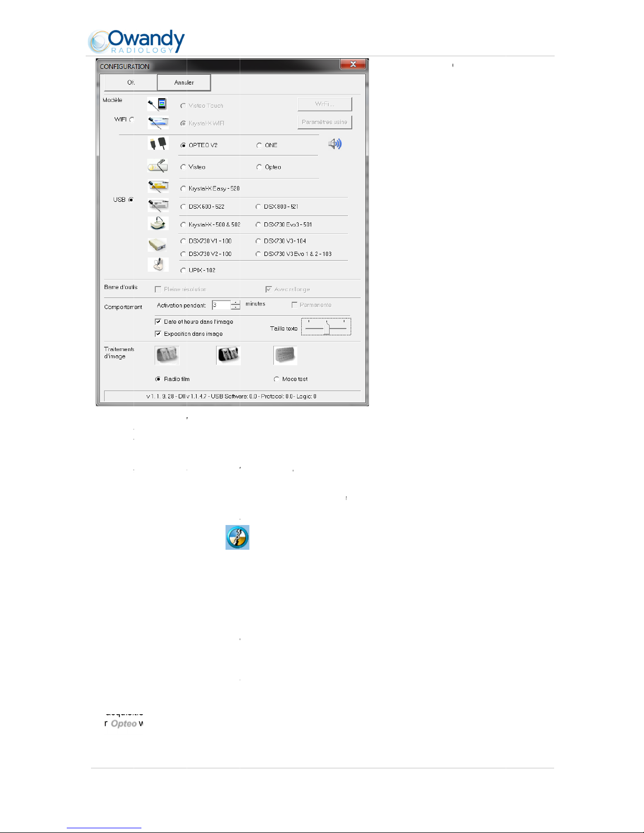
Task: Click the dark middle image-processing thumbnail
Action: 228,355
